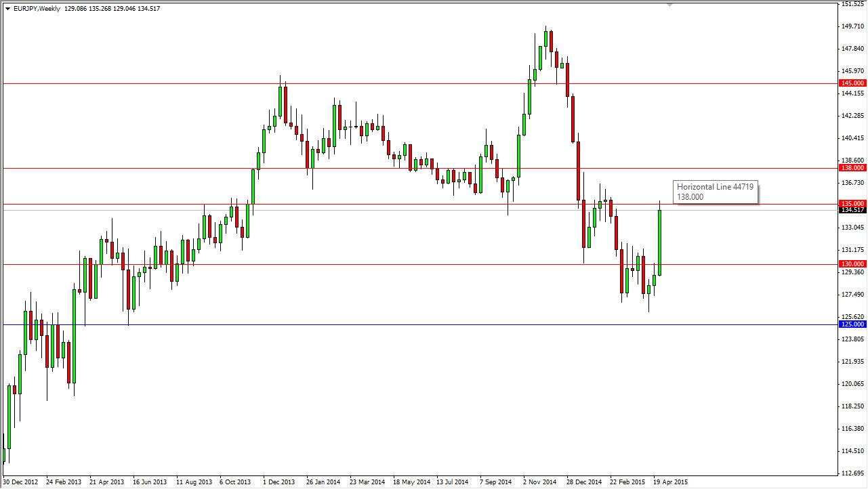Click the 19 Apr 2015 date label

(671, 482)
